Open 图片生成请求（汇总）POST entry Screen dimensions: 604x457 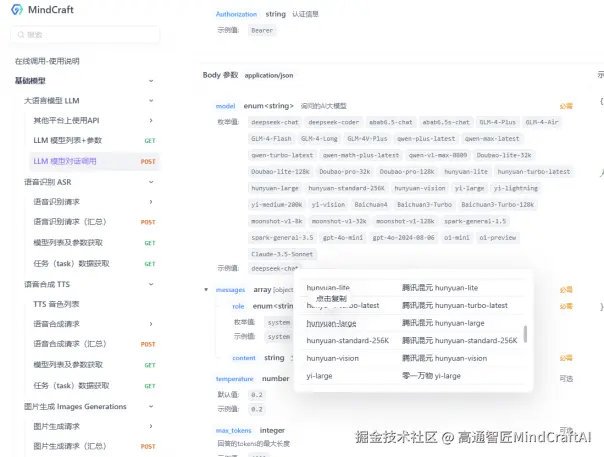94,446
